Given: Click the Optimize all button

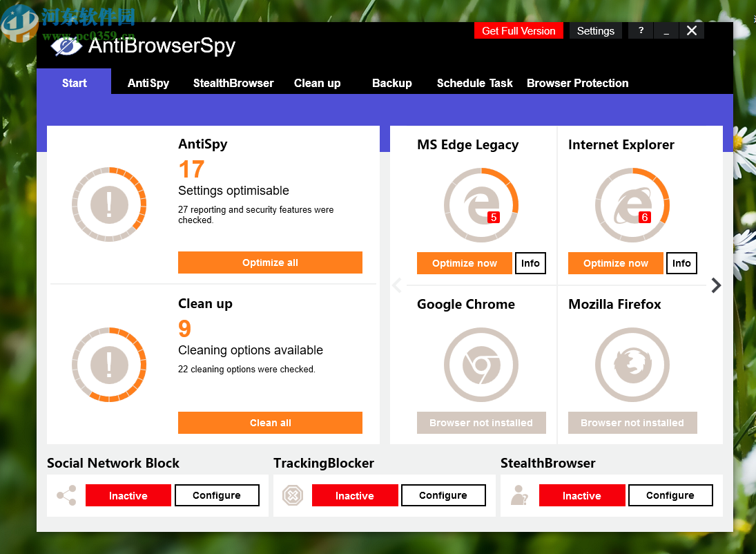Looking at the screenshot, I should pyautogui.click(x=270, y=262).
